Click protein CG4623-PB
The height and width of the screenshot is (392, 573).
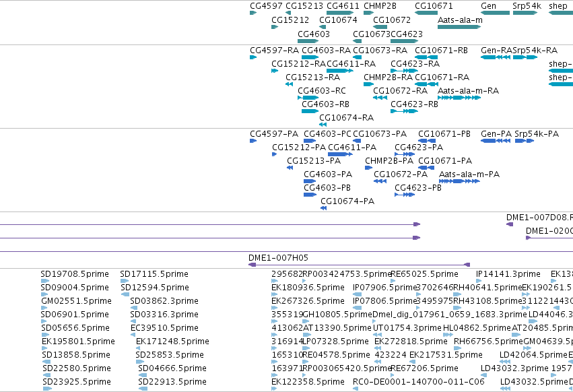(x=418, y=188)
